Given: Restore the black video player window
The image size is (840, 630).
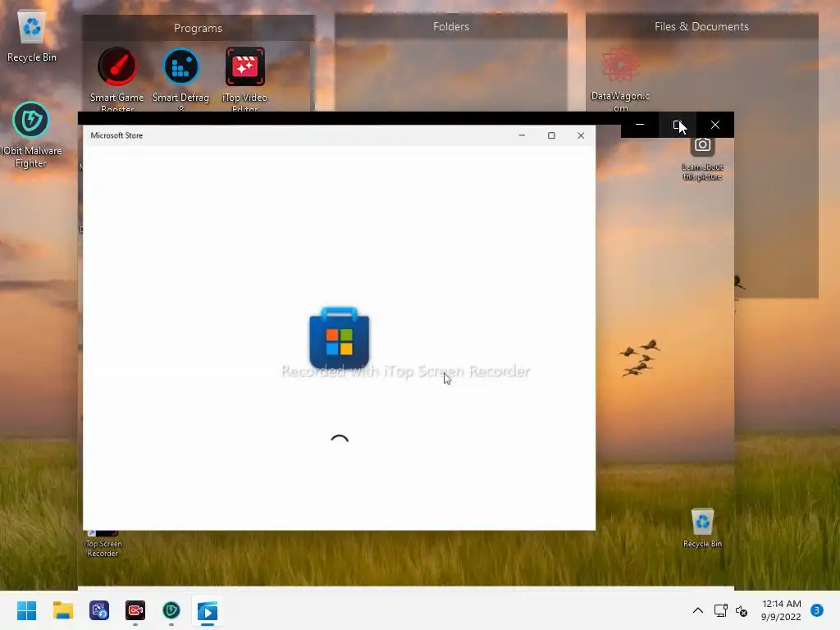Looking at the screenshot, I should click(x=677, y=125).
